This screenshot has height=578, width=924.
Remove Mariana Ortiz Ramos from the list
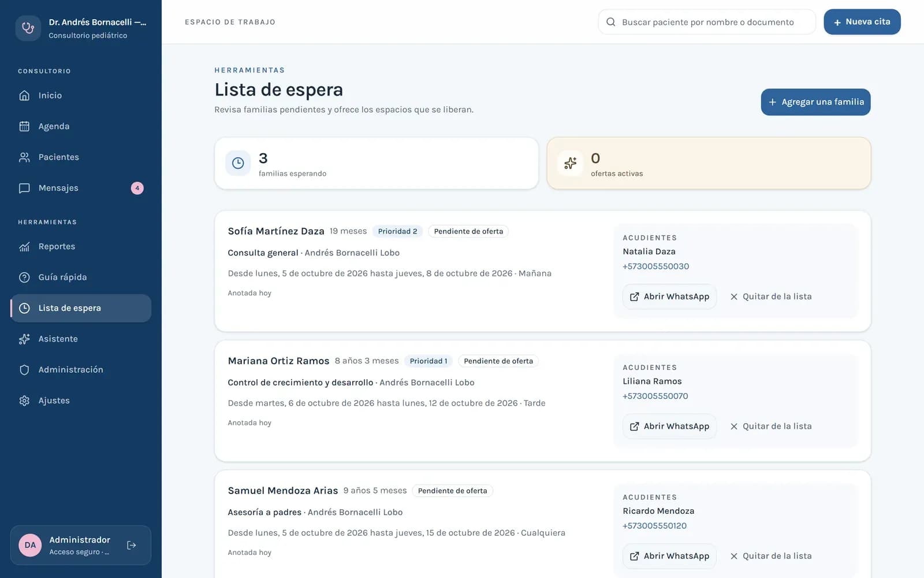click(771, 426)
